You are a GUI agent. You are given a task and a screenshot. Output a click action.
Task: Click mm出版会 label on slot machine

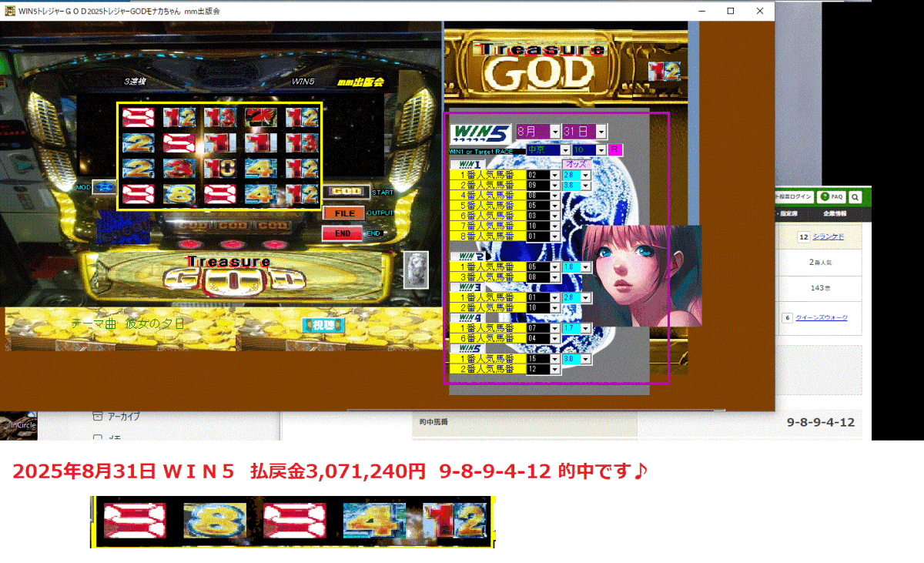[360, 81]
